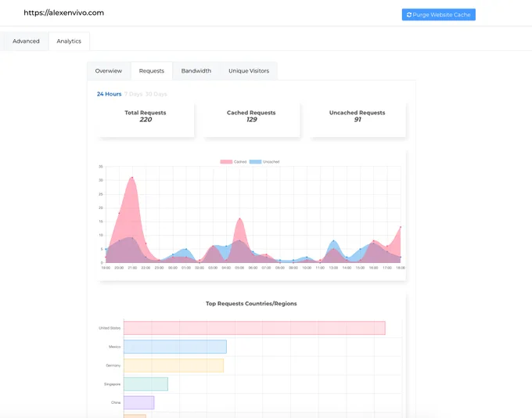
Task: Switch to the Overview tab
Action: coord(109,71)
